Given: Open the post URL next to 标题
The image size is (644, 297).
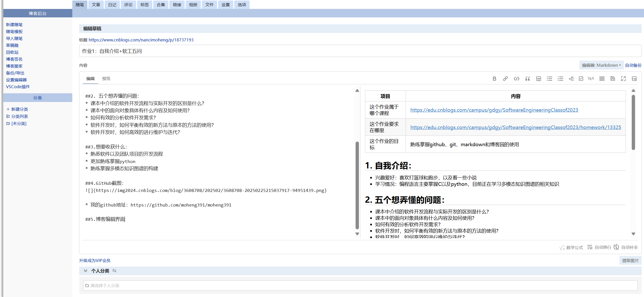Looking at the screenshot, I should click(141, 40).
